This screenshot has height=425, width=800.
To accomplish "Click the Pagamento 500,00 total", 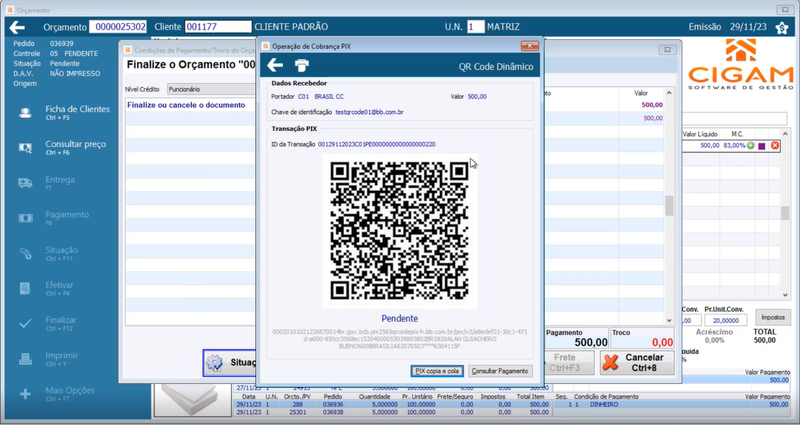I will pyautogui.click(x=591, y=342).
